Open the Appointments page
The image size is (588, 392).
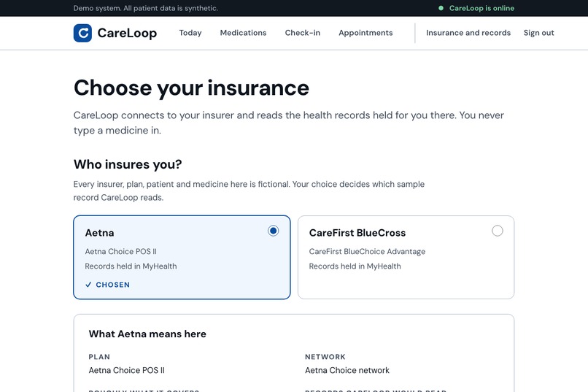click(365, 33)
